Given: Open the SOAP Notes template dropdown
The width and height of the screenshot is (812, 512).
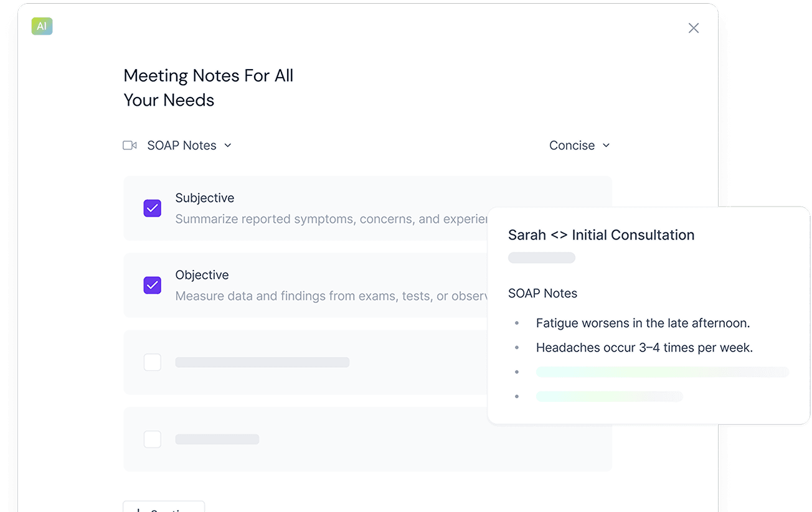Looking at the screenshot, I should tap(189, 146).
